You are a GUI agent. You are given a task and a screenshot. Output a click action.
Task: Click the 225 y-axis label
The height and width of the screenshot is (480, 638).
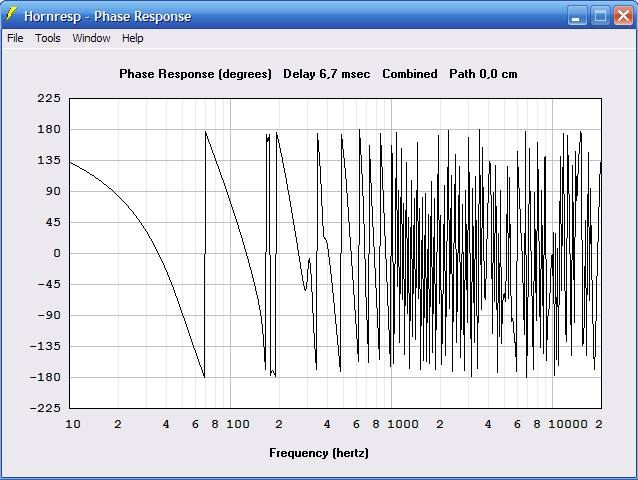click(49, 98)
